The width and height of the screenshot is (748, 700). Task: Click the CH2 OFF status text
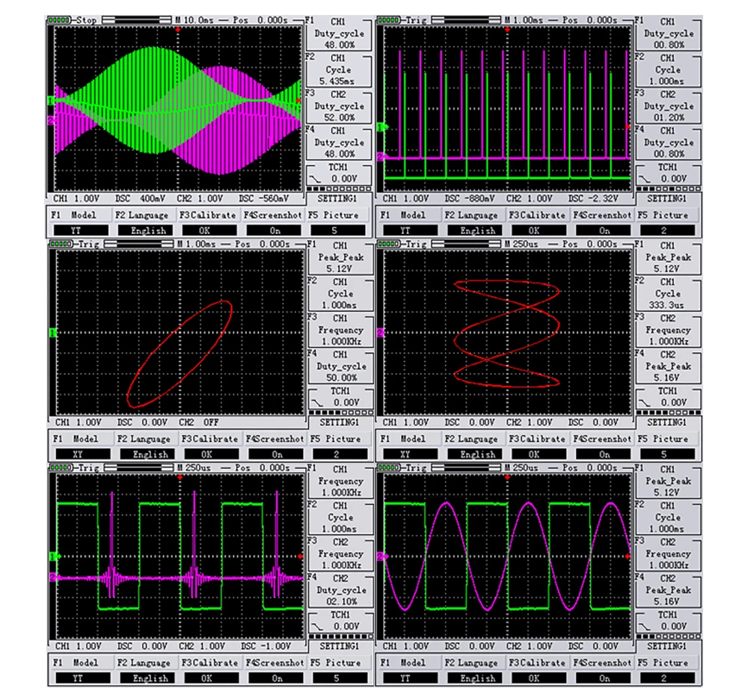tap(198, 422)
